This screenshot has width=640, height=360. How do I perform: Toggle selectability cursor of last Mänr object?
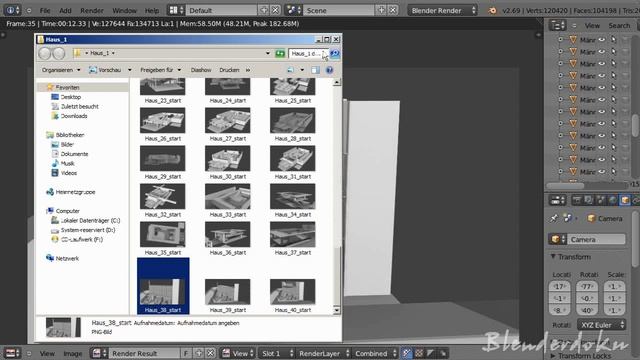point(613,171)
